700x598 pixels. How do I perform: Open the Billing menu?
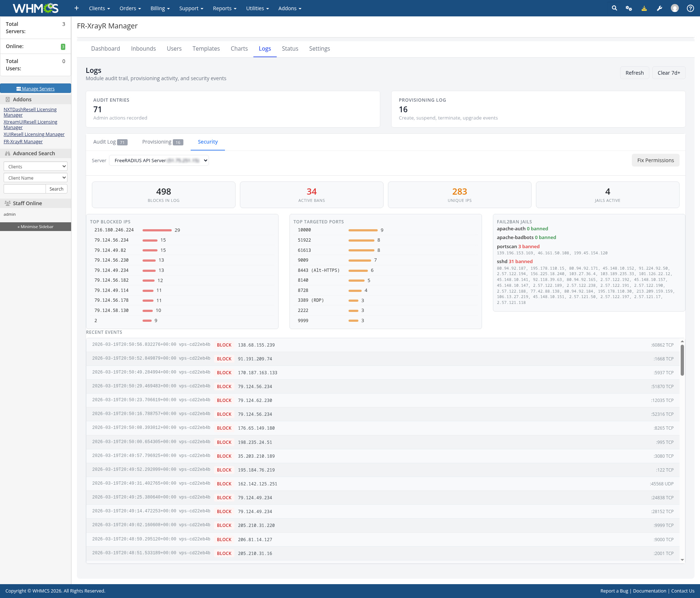(x=160, y=8)
